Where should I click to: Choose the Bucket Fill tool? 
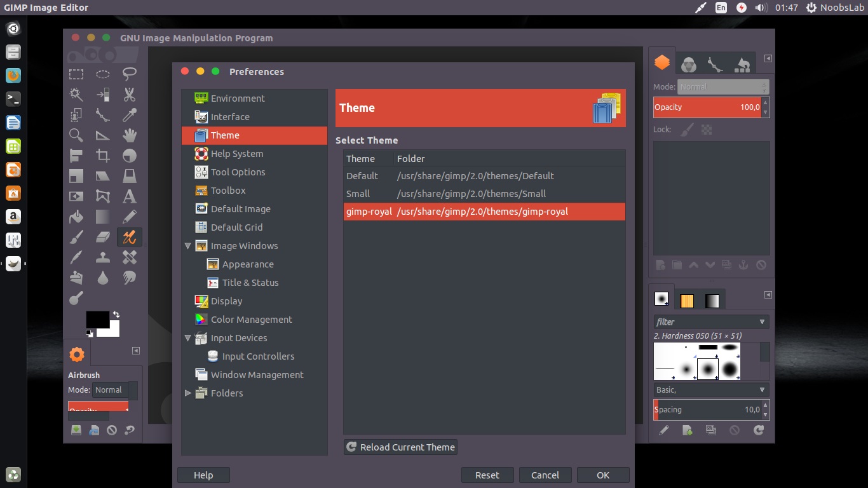coord(76,217)
